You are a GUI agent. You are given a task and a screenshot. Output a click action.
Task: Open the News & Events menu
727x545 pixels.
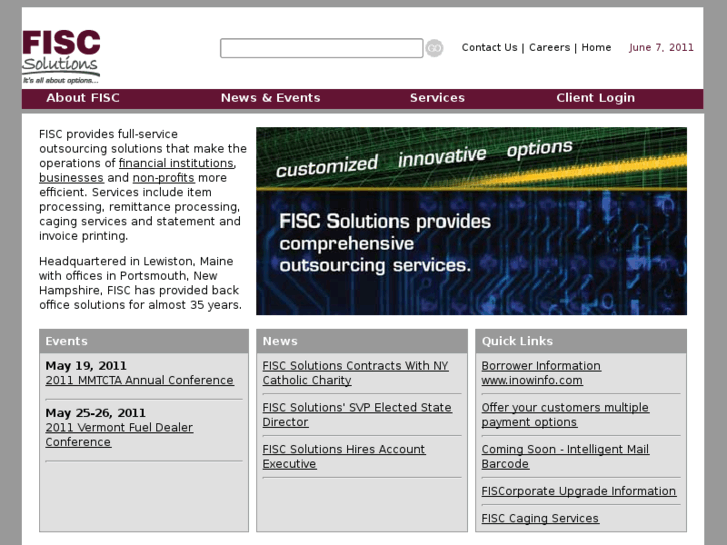[271, 98]
